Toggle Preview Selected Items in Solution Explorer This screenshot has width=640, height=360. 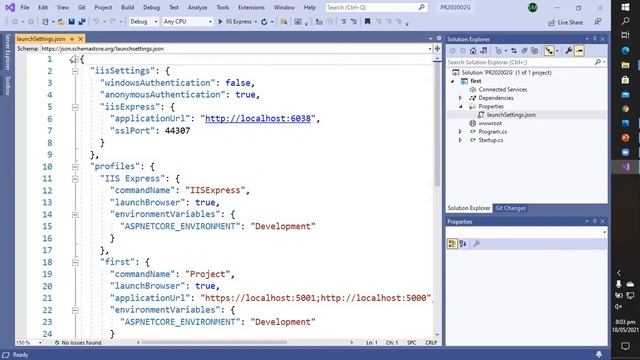pos(579,51)
